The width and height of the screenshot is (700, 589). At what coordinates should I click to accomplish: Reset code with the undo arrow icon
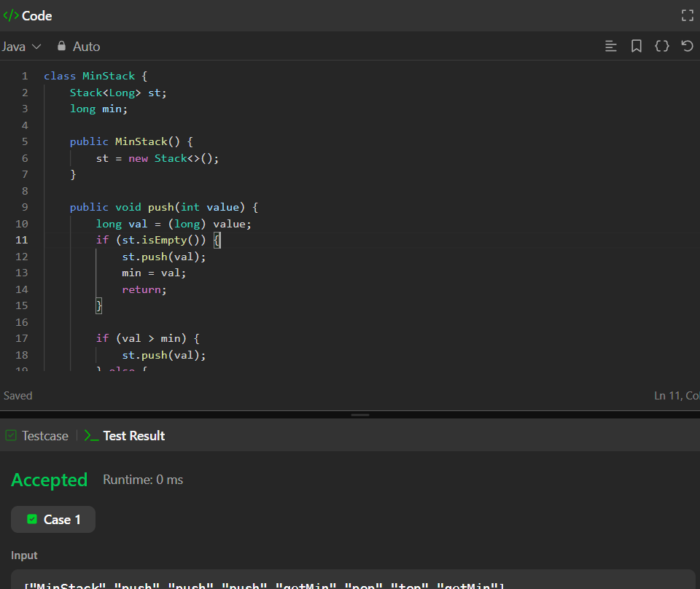coord(687,46)
